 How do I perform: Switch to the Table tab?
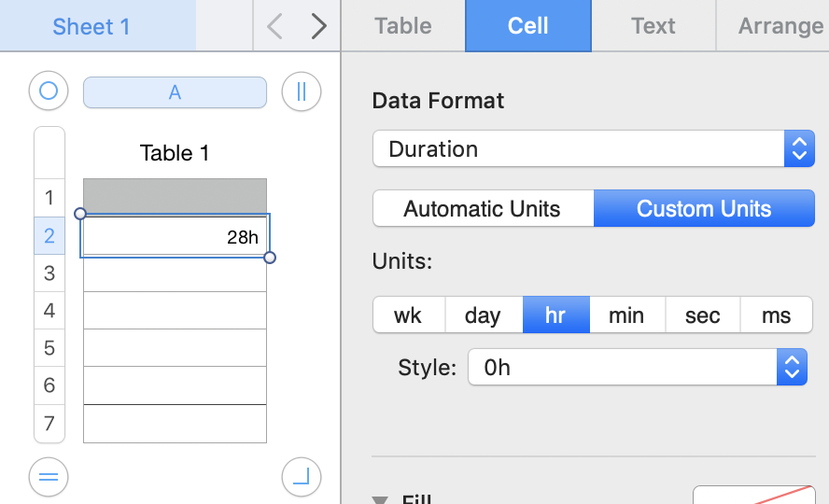403,26
